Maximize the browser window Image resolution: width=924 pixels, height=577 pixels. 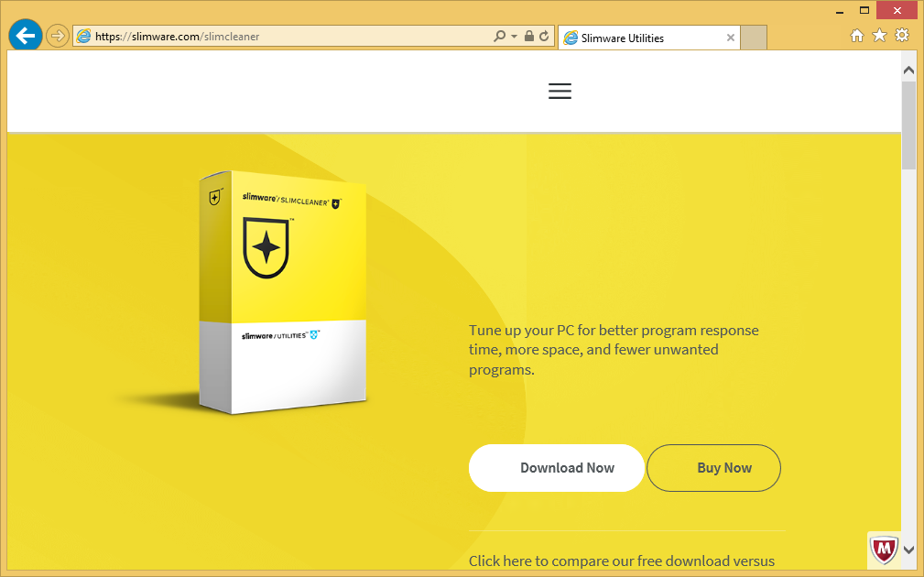(x=864, y=11)
